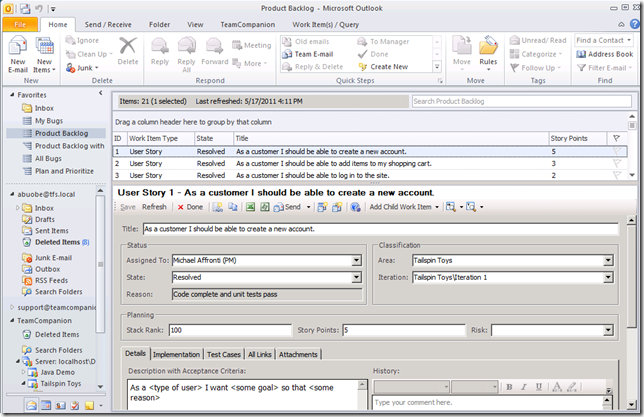The height and width of the screenshot is (417, 644).
Task: Expand the State combo box
Action: 357,277
